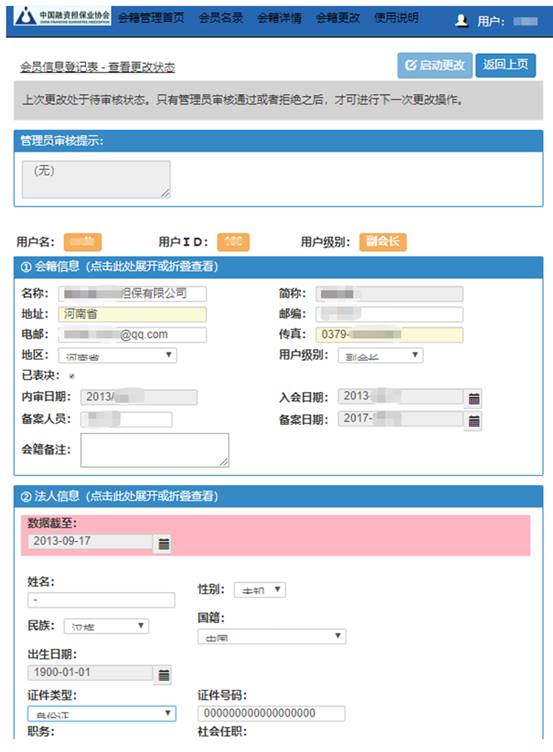Toggle the 已表决 checkbox

(72, 376)
